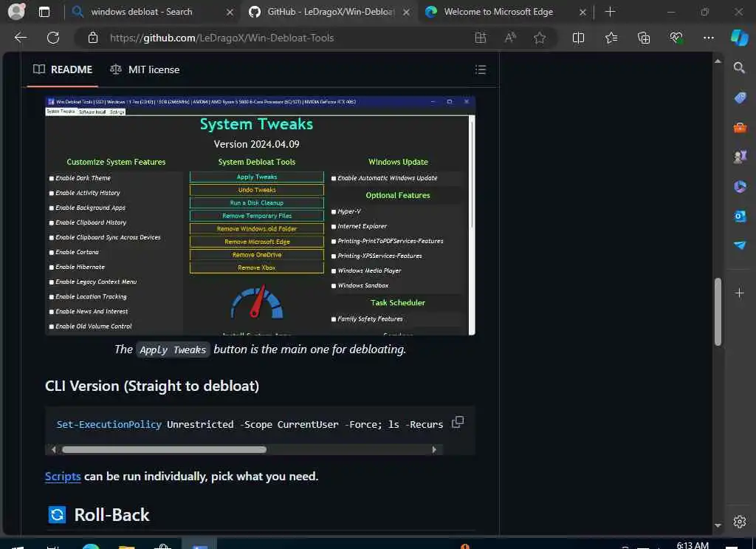The width and height of the screenshot is (756, 549).
Task: Open sidebar settings gear
Action: click(x=740, y=522)
